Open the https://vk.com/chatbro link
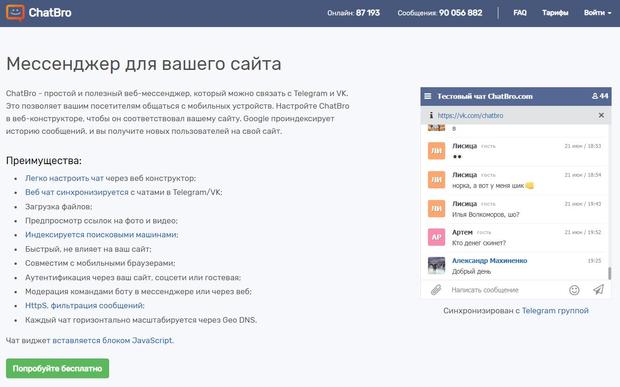Image resolution: width=620 pixels, height=387 pixels. click(470, 115)
